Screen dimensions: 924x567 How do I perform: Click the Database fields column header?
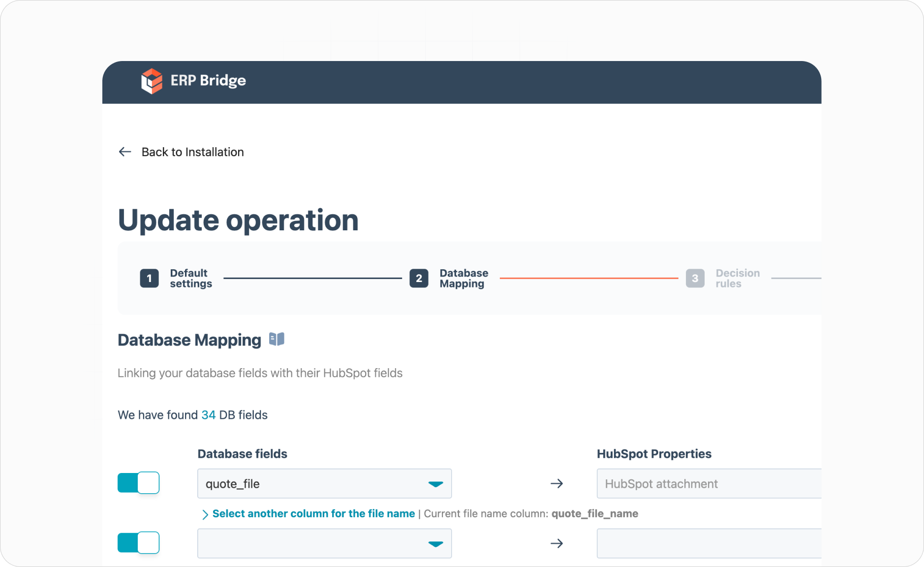click(243, 454)
